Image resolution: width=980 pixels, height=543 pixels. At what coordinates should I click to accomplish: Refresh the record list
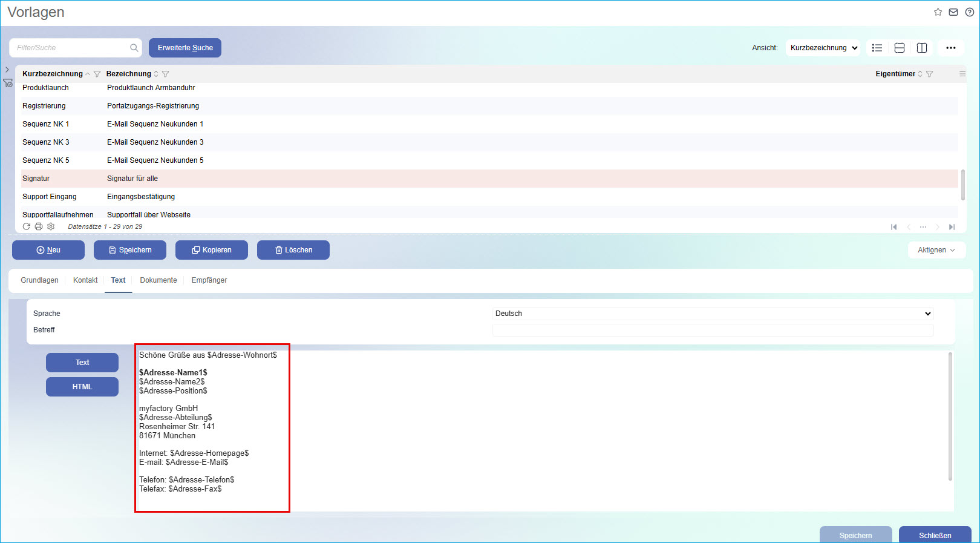click(26, 226)
